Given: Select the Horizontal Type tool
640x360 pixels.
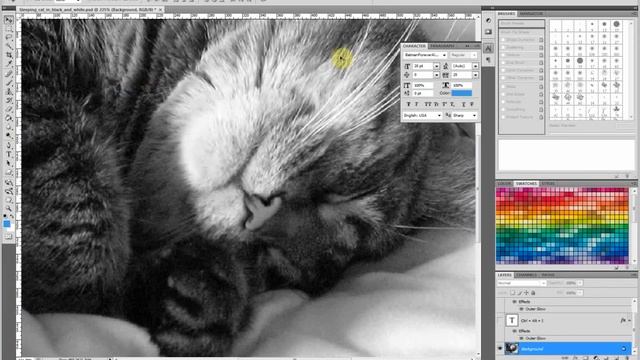Looking at the screenshot, I should (x=9, y=153).
